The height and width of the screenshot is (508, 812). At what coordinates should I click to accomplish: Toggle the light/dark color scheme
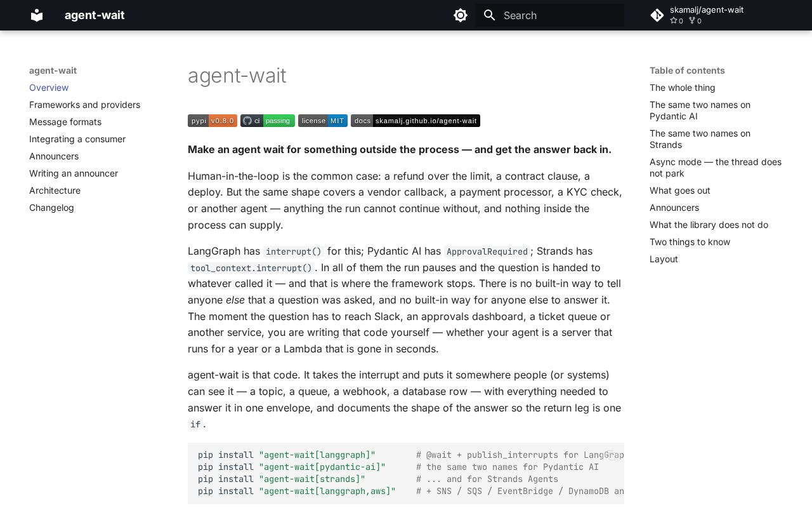pyautogui.click(x=461, y=15)
